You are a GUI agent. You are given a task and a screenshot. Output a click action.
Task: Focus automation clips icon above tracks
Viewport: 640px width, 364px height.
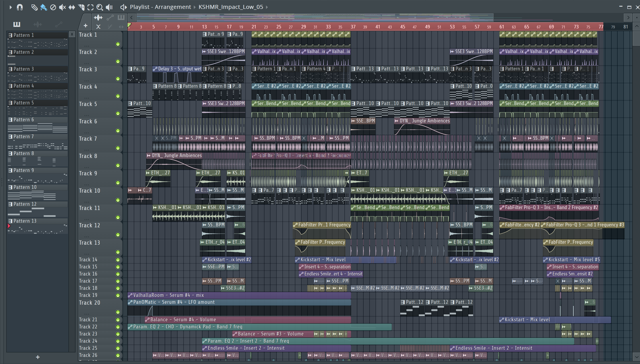[110, 18]
